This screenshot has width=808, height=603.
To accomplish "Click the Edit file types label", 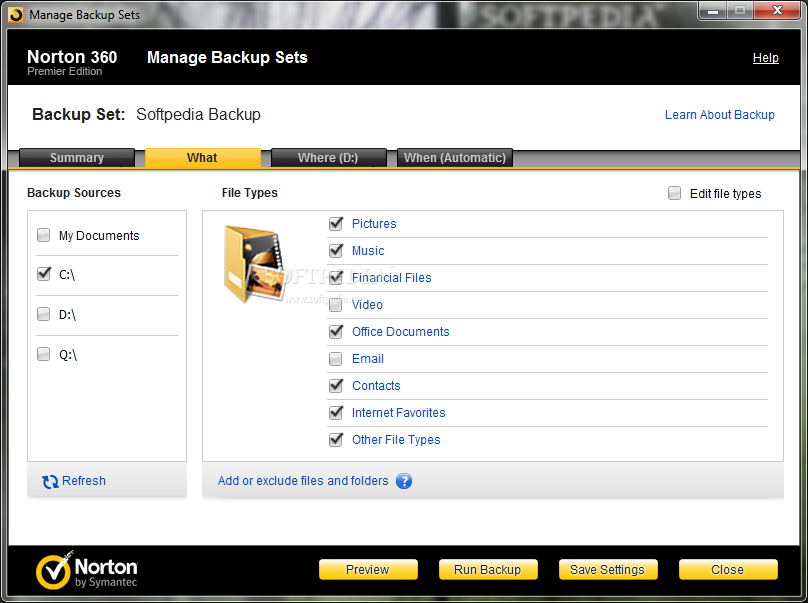I will [x=725, y=194].
